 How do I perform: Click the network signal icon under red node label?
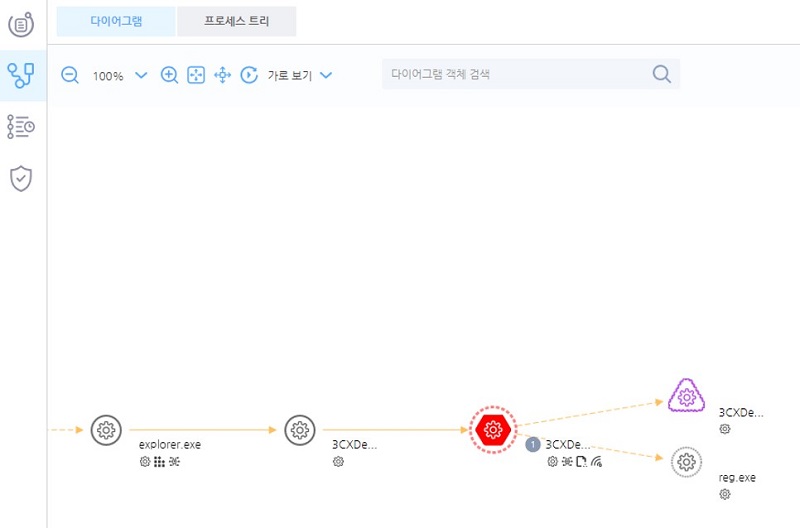(x=596, y=462)
